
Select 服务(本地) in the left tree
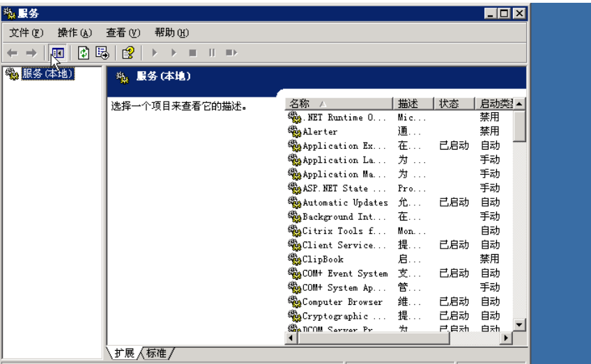(47, 73)
